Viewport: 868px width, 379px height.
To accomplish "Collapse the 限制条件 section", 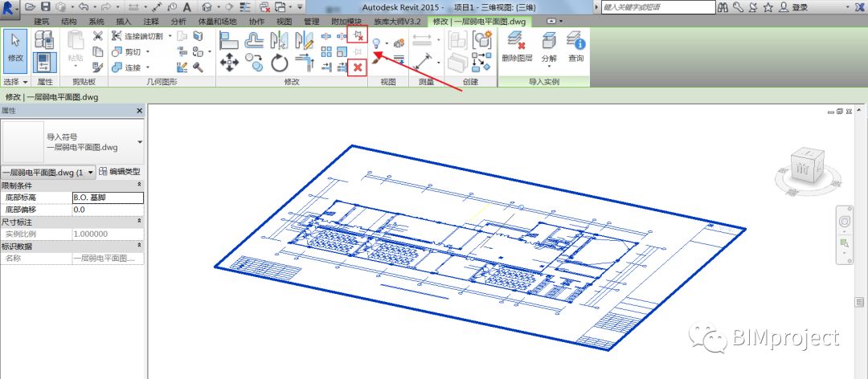I will [140, 185].
